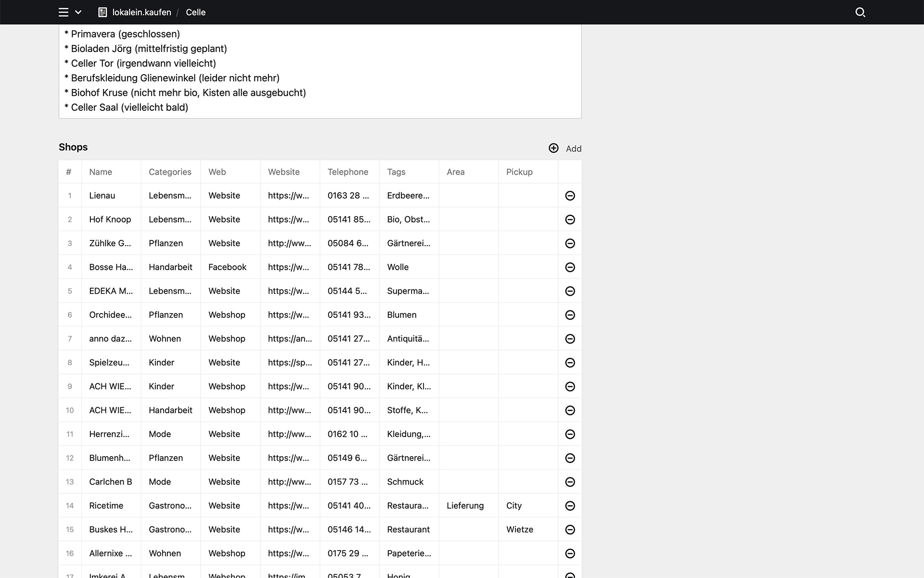Screen dimensions: 924x578
Task: Delete the Buskes row using its remove icon
Action: [x=570, y=529]
